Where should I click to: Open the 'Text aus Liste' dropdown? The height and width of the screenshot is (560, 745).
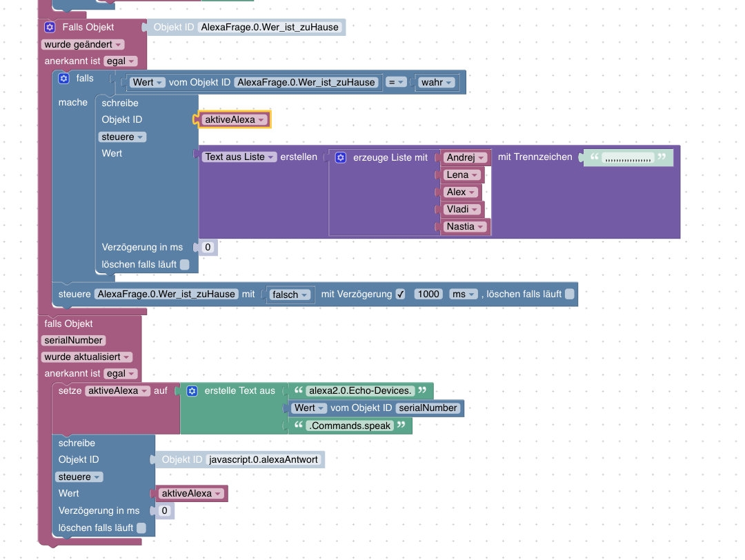pos(239,157)
